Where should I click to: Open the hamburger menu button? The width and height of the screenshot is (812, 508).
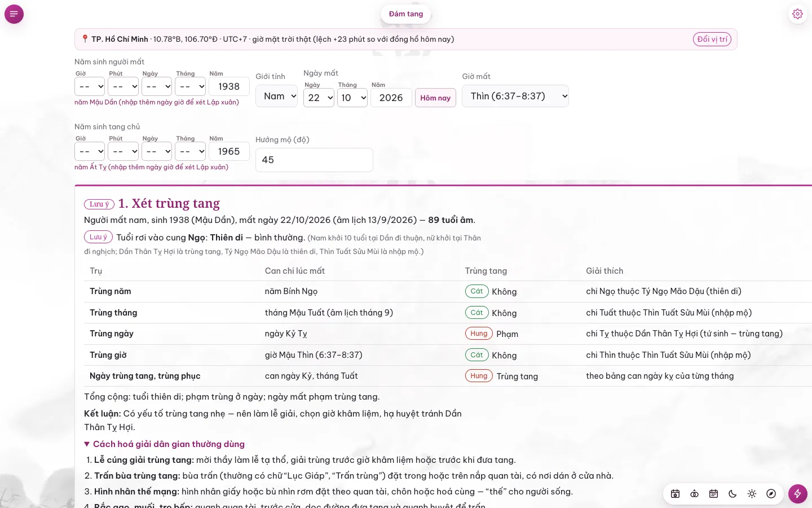(x=14, y=14)
